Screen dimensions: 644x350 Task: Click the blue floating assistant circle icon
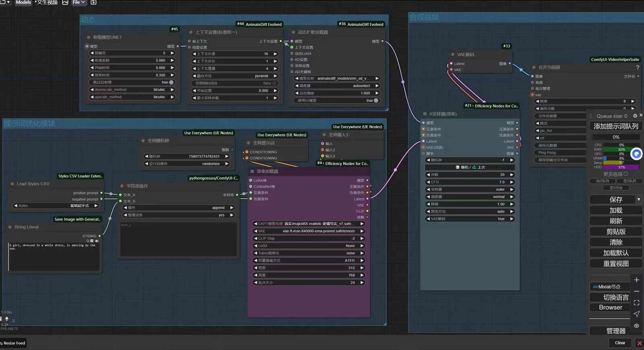[636, 154]
